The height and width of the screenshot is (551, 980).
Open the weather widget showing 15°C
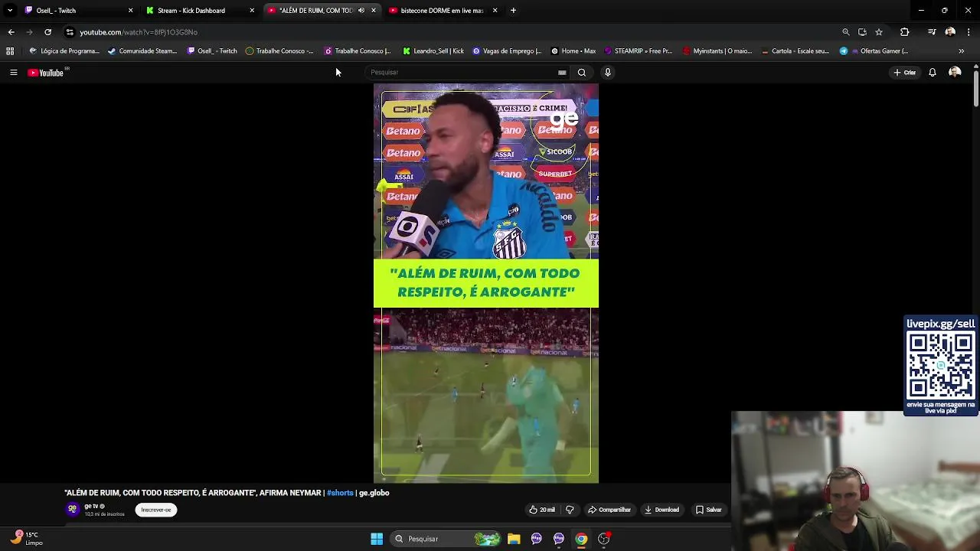coord(28,539)
